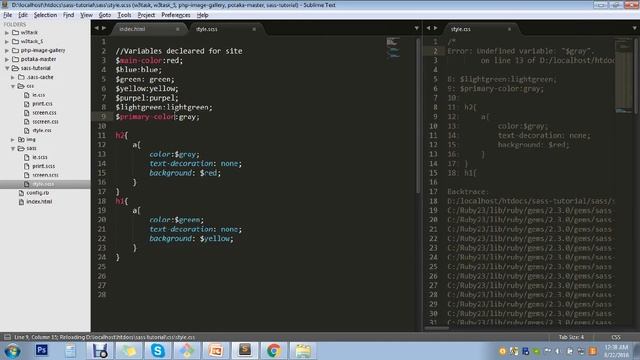
Task: Close the style.scss tab
Action: (254, 29)
